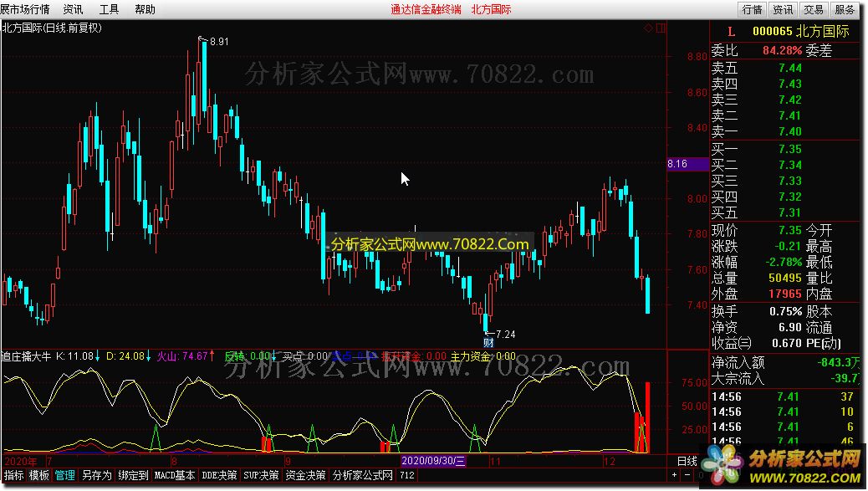Click the 外盘 17965 value

(x=785, y=294)
